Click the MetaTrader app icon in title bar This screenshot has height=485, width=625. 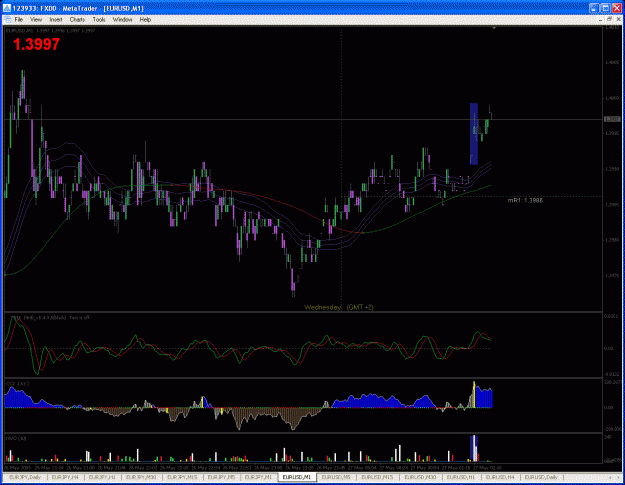click(x=7, y=8)
